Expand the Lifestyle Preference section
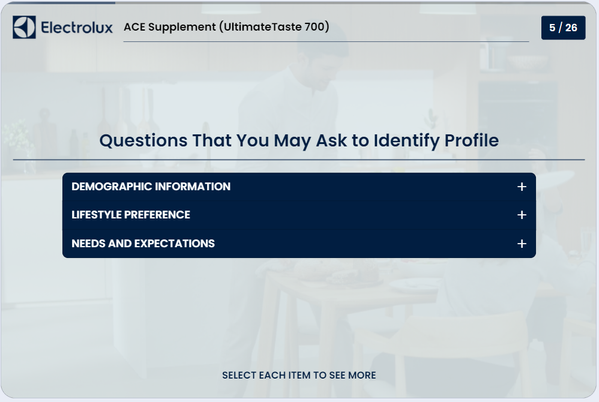This screenshot has width=599, height=402. point(299,215)
